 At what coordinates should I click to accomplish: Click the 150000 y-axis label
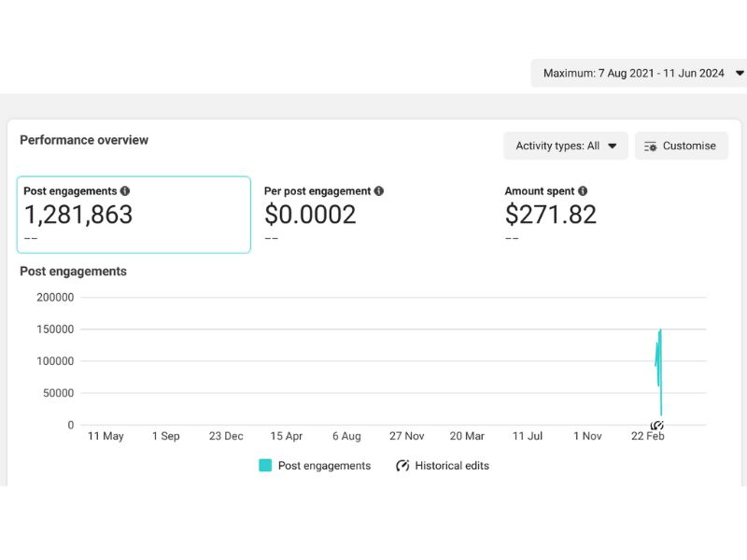click(x=55, y=329)
